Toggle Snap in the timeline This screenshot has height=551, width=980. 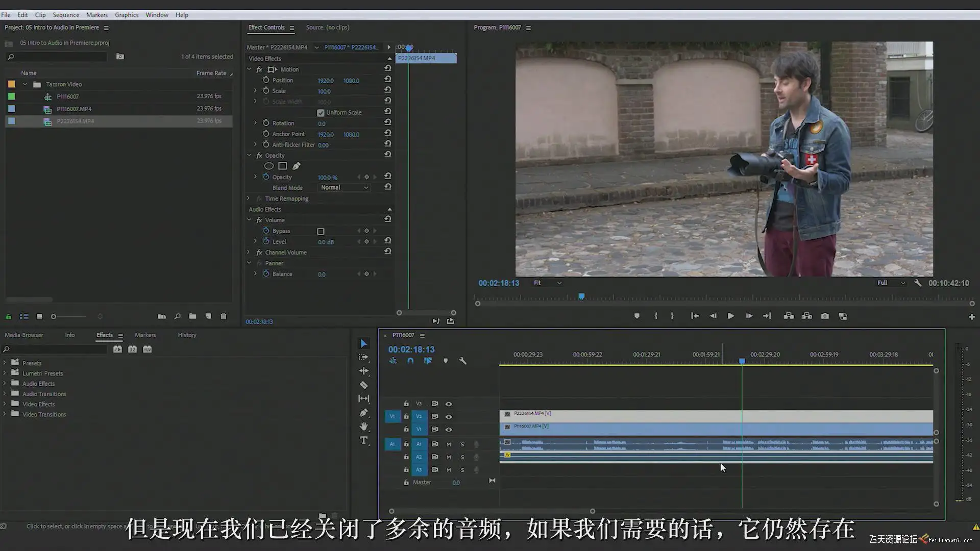pos(410,361)
